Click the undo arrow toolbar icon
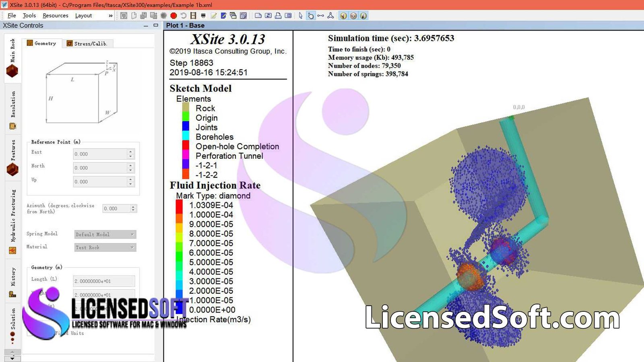 [183, 16]
